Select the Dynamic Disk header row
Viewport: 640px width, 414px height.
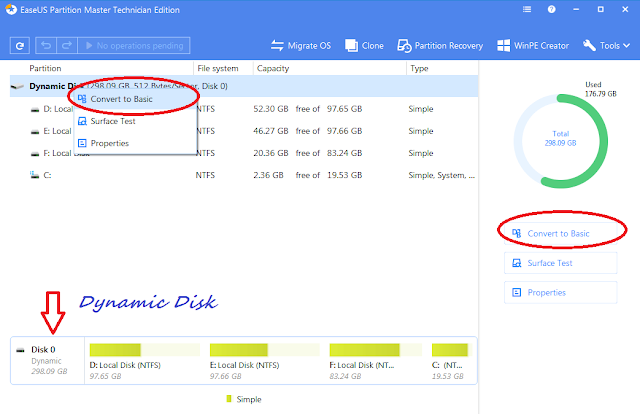pos(244,86)
